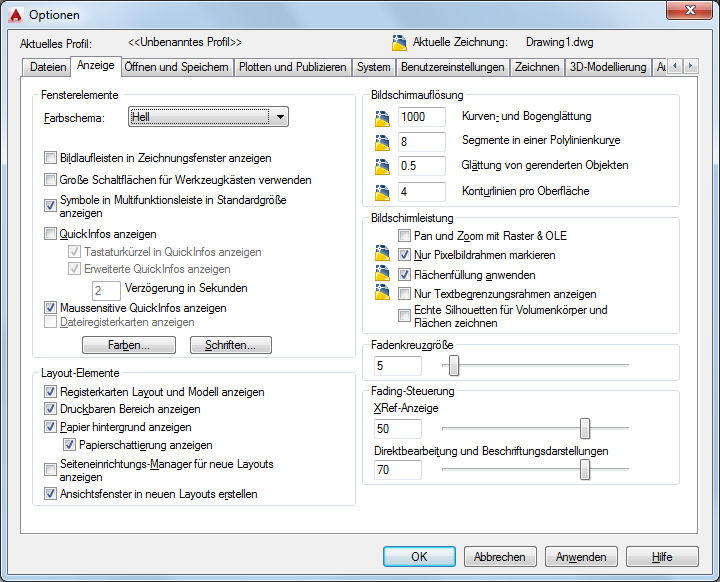Click drawing icon beside Aktuelle Zeichnung

399,42
